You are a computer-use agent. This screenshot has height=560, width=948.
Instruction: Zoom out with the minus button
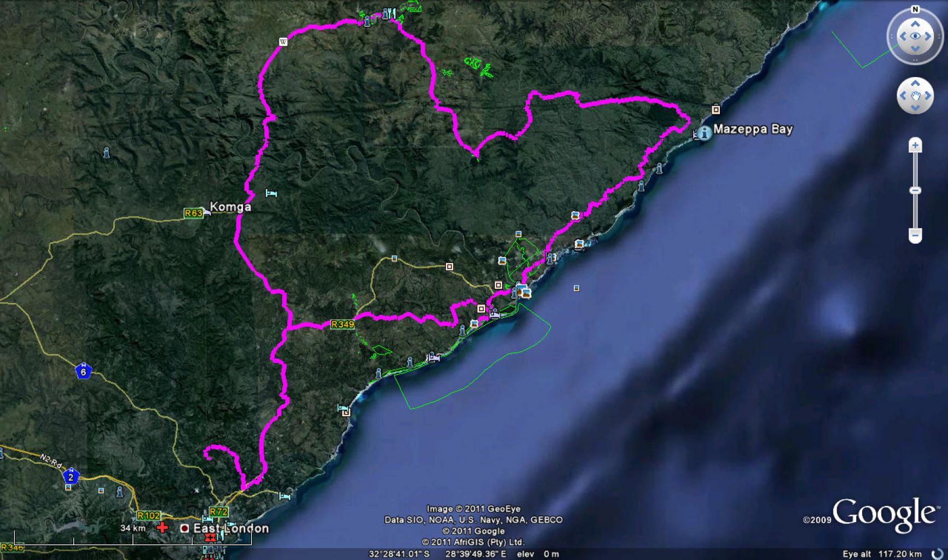pos(915,236)
